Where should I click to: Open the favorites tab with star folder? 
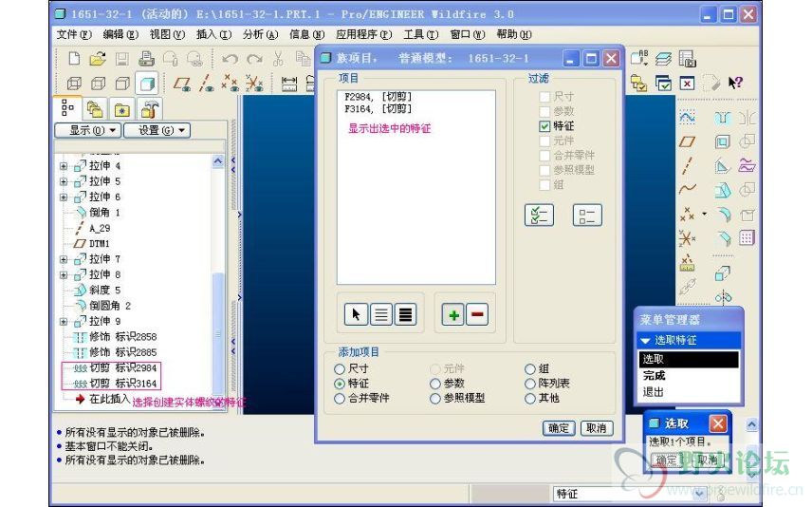click(x=121, y=109)
